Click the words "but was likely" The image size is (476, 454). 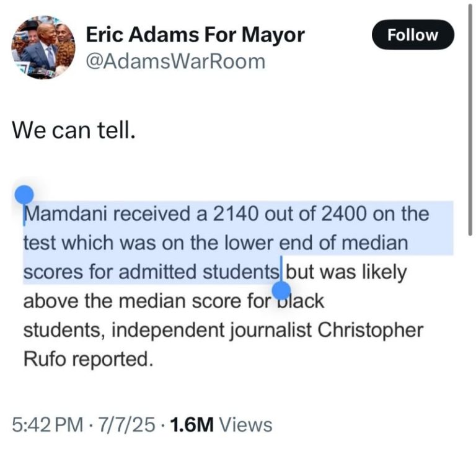[346, 272]
